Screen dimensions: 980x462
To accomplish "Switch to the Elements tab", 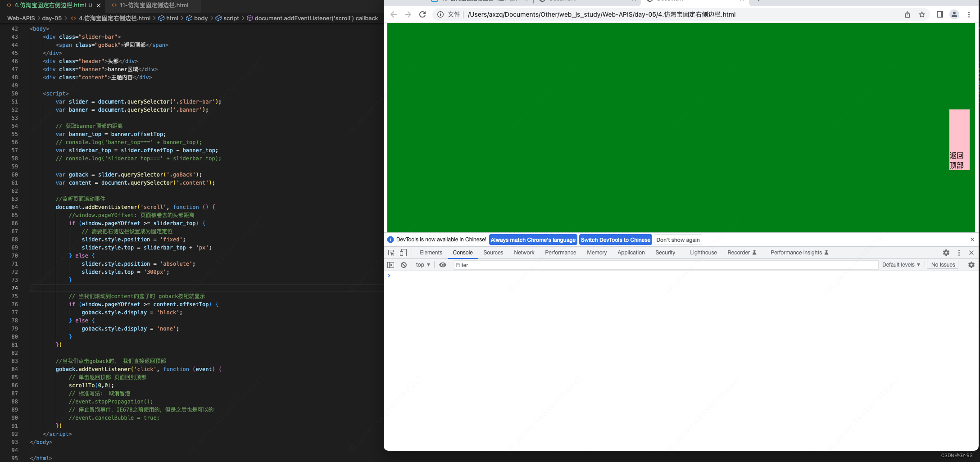I will click(431, 253).
